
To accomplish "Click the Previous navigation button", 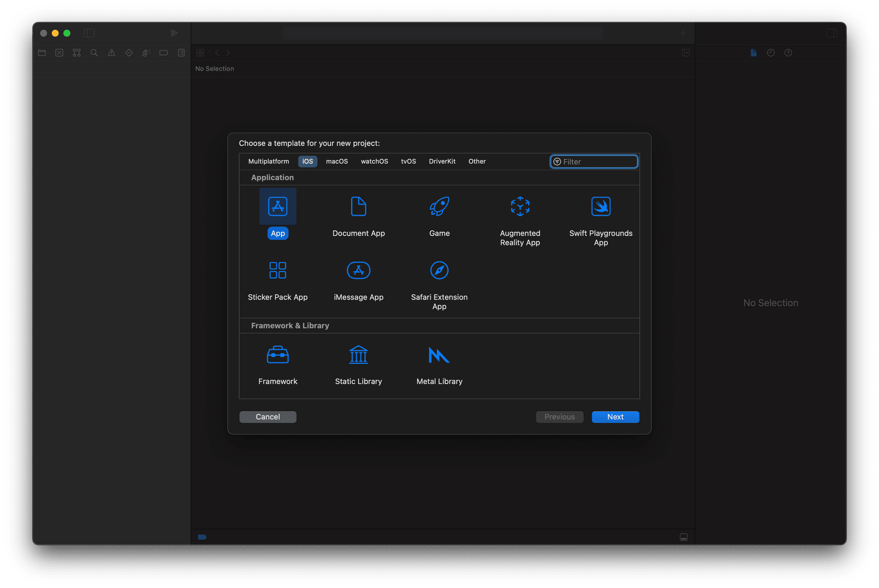I will point(559,417).
